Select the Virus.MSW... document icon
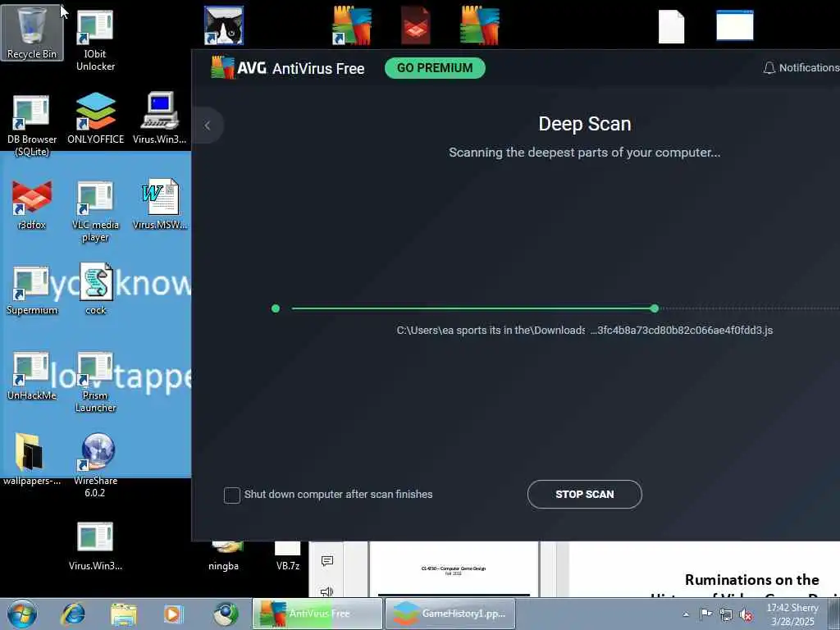The height and width of the screenshot is (630, 840). pyautogui.click(x=160, y=203)
